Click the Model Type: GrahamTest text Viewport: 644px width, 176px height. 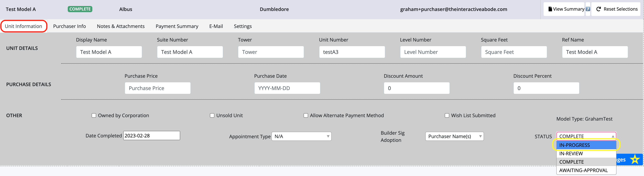point(585,119)
